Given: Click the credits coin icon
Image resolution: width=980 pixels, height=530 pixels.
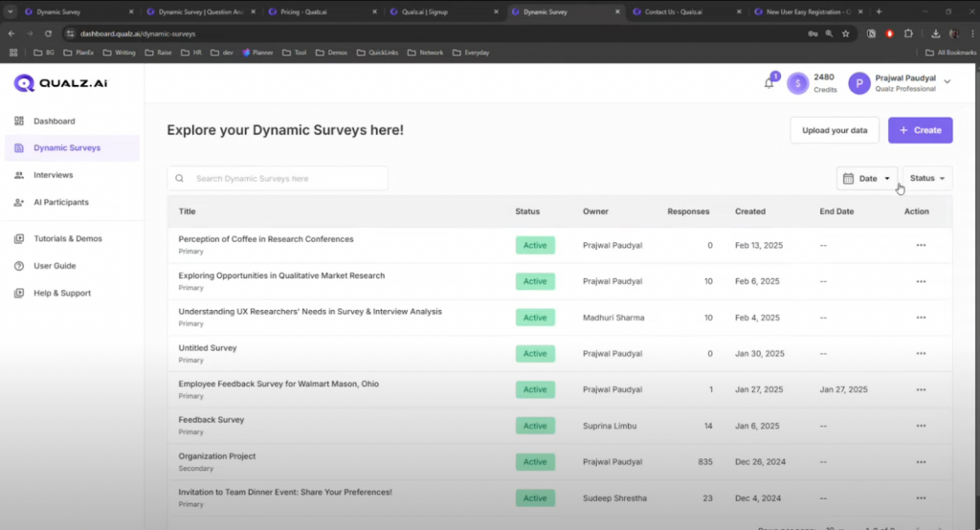Looking at the screenshot, I should pos(797,83).
